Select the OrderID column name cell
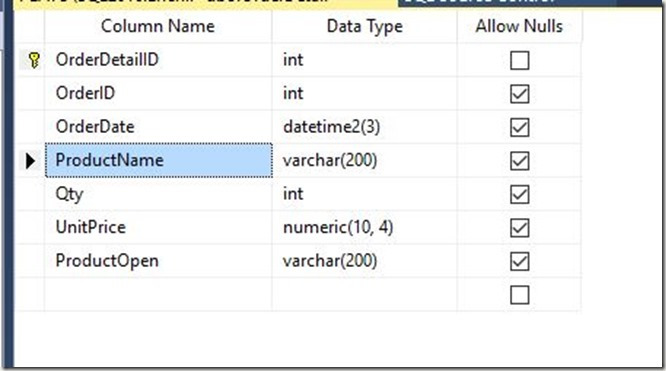This screenshot has height=371, width=666. [x=158, y=93]
